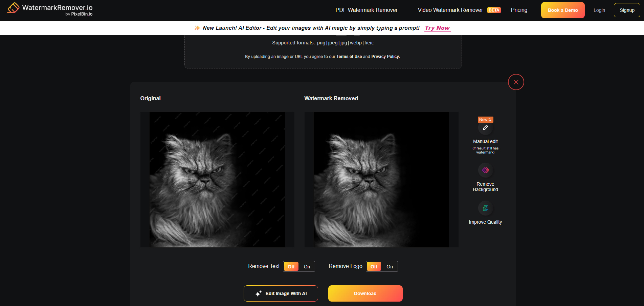Turn Remove Text to On
644x306 pixels.
307,267
